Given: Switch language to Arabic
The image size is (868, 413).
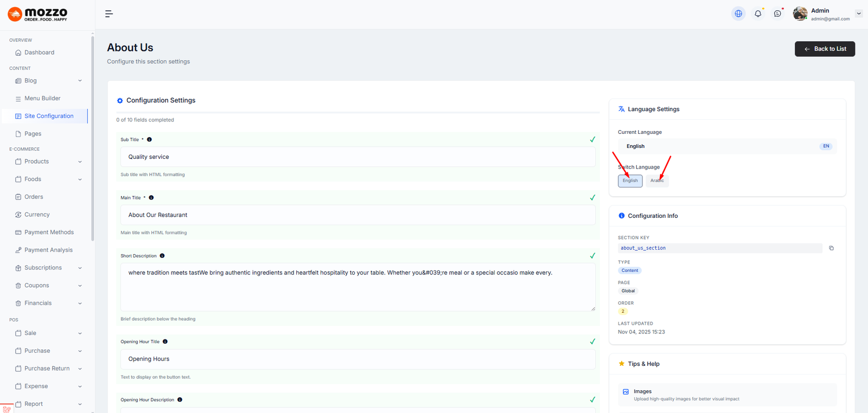Looking at the screenshot, I should pyautogui.click(x=657, y=181).
